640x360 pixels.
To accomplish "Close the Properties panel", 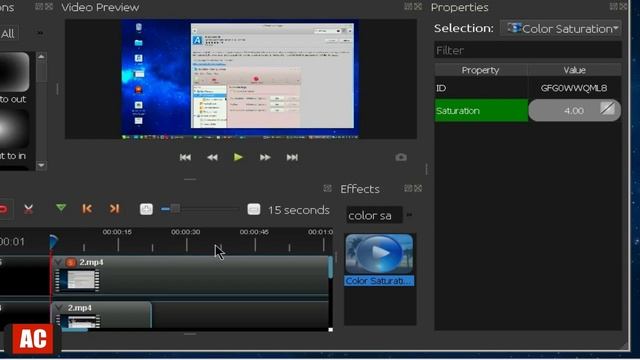I will (x=623, y=7).
